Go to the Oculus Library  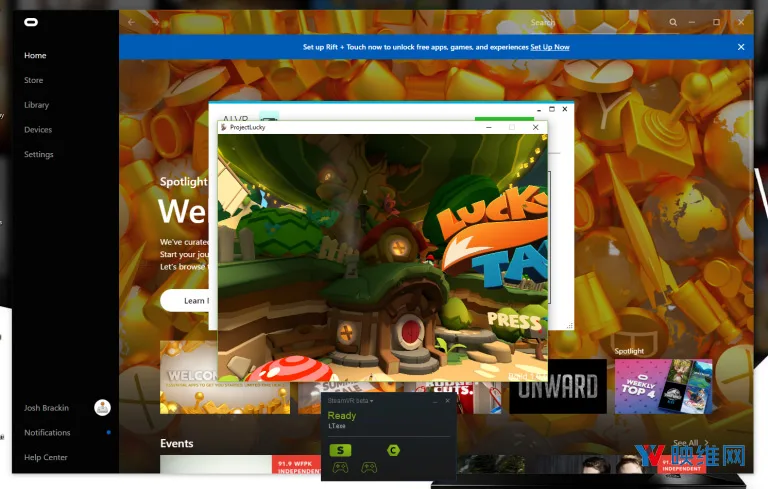(37, 105)
